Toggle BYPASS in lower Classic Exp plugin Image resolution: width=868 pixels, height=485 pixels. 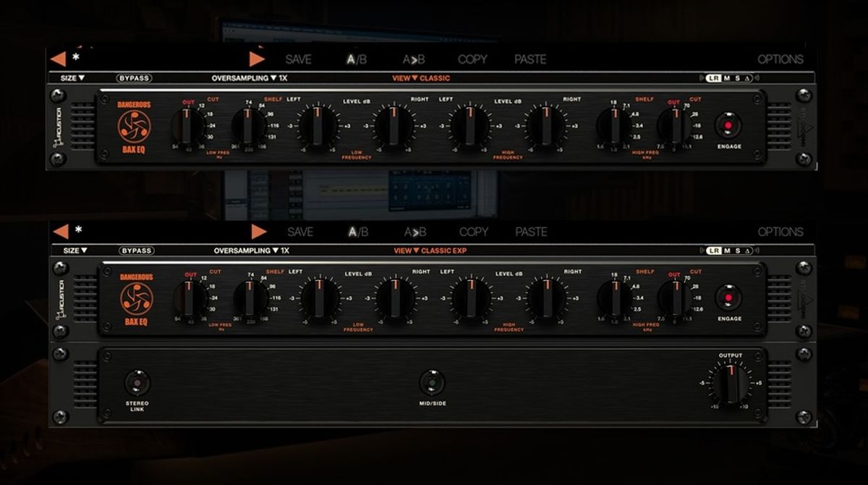click(136, 250)
